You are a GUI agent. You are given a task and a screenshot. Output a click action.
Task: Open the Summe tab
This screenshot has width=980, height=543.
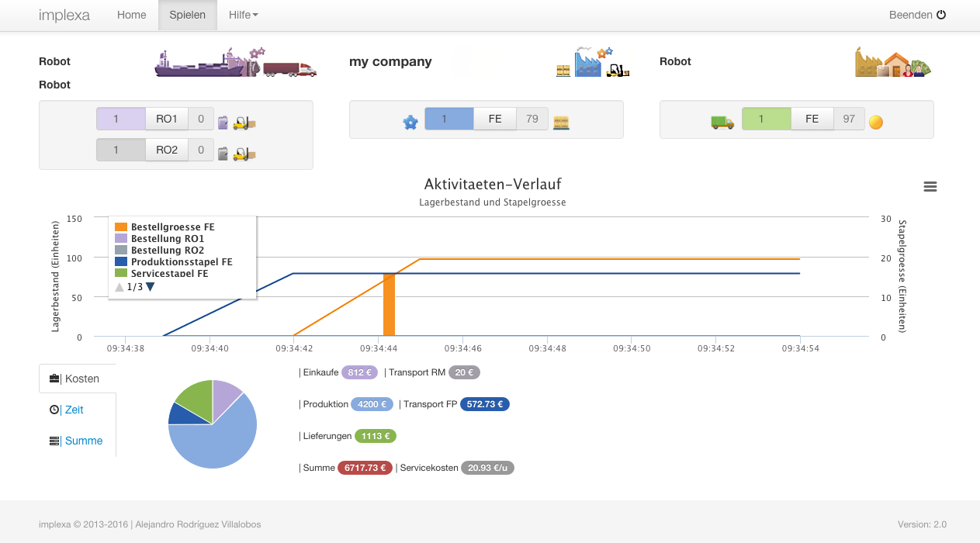pyautogui.click(x=83, y=441)
